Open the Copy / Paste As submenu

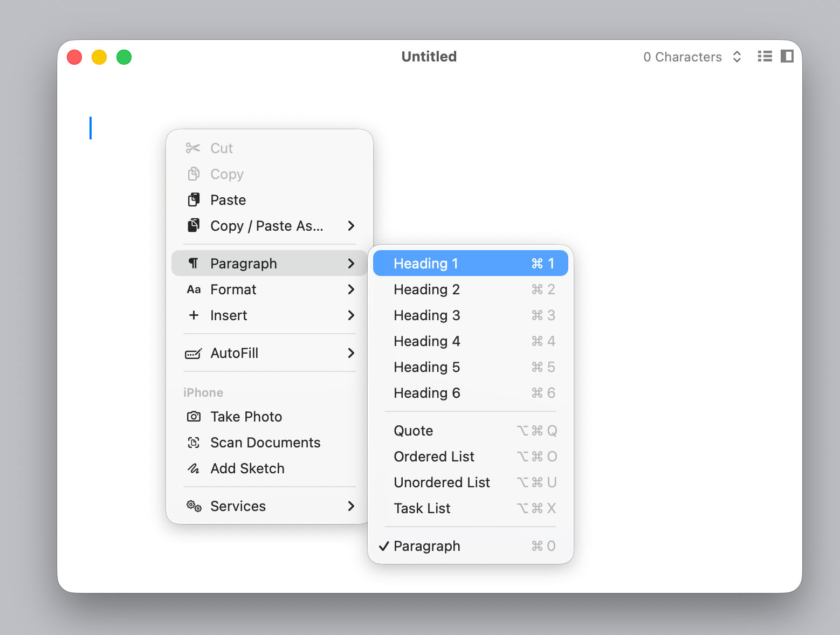270,226
